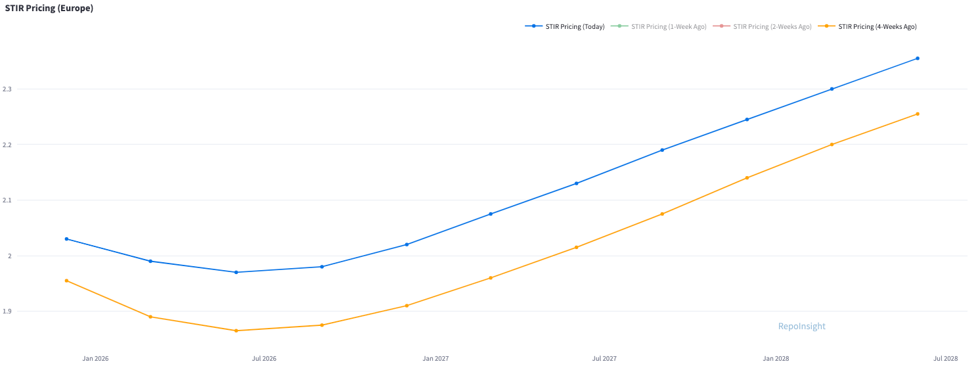Click the "1.9" y-axis tick label
980x368 pixels.
click(7, 311)
